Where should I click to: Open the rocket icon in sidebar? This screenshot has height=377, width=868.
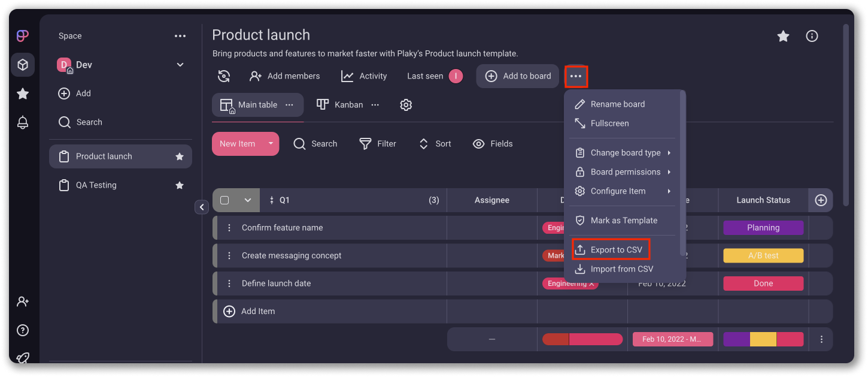[x=23, y=358]
